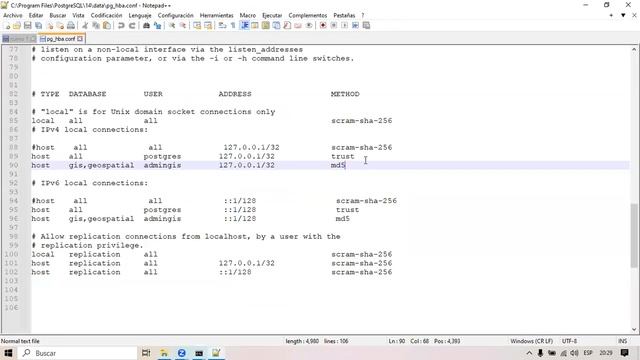Open the ? help menu

362,16
